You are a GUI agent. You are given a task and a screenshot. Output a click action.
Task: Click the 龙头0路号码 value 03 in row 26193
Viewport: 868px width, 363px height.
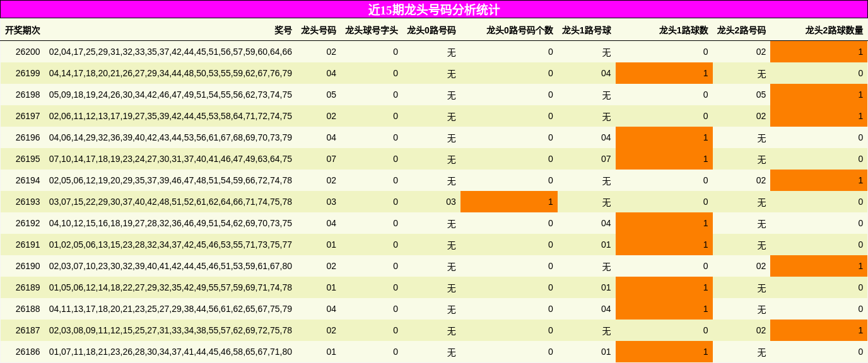[x=450, y=202]
